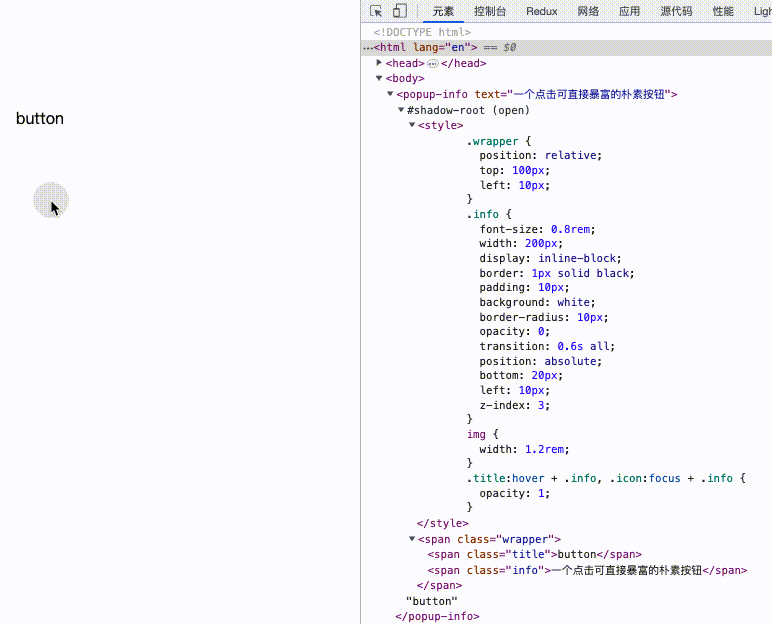Open the 控制台 tab

click(490, 11)
